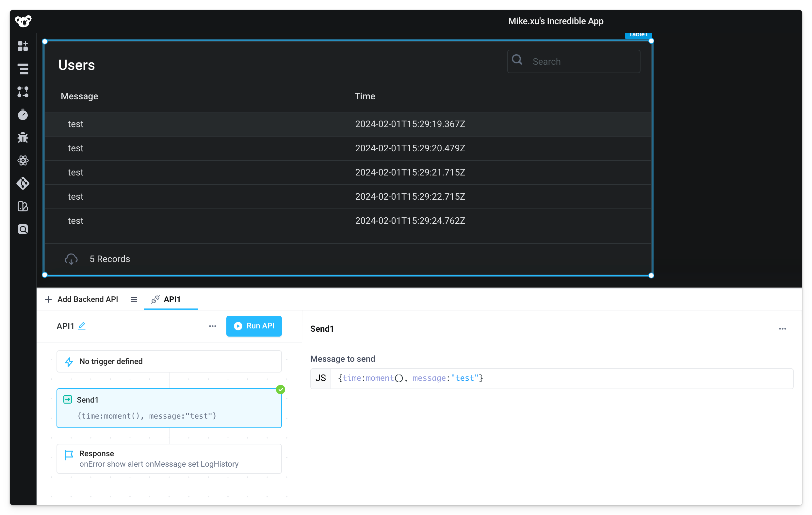
Task: Open Send1 options three-dot menu
Action: pyautogui.click(x=783, y=329)
